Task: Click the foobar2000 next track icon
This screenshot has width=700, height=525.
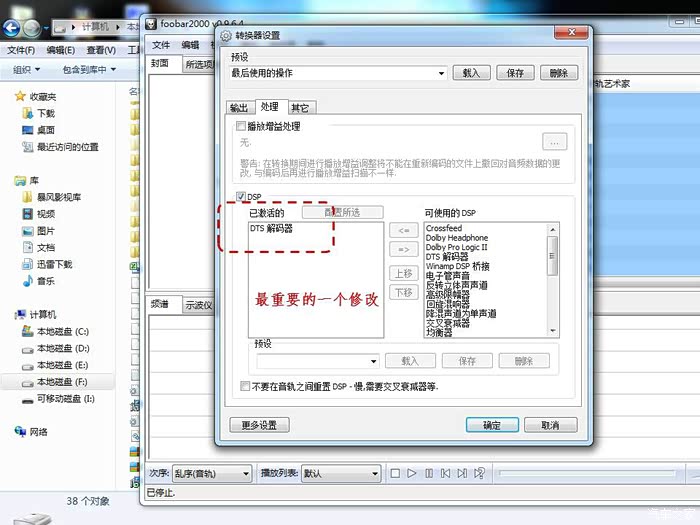Action: (x=462, y=473)
